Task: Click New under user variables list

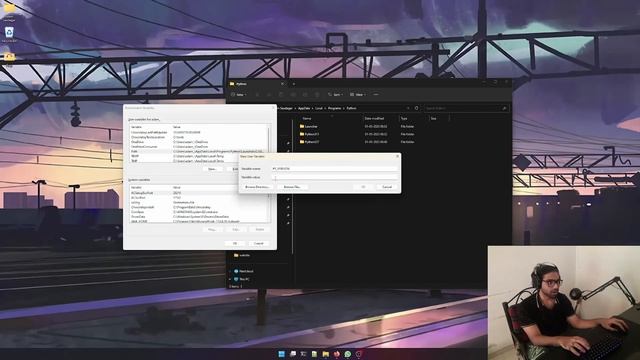Action: pos(212,169)
